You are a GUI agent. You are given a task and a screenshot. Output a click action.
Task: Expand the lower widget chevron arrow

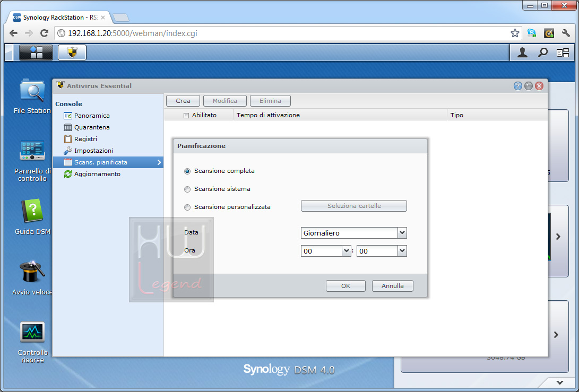[x=556, y=335]
